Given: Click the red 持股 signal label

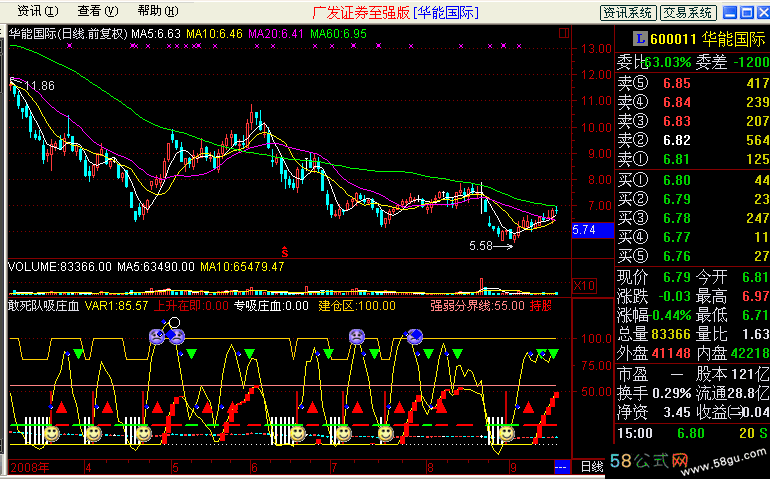Looking at the screenshot, I should (541, 306).
